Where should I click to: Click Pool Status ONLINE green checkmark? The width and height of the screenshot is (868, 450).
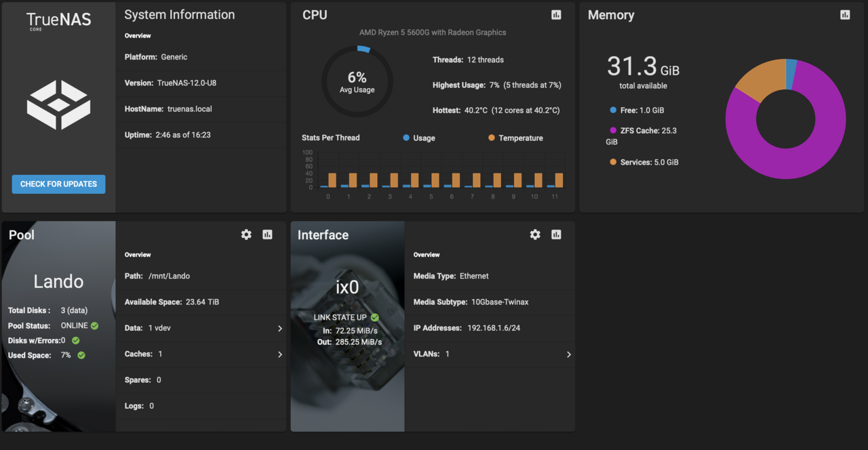94,326
